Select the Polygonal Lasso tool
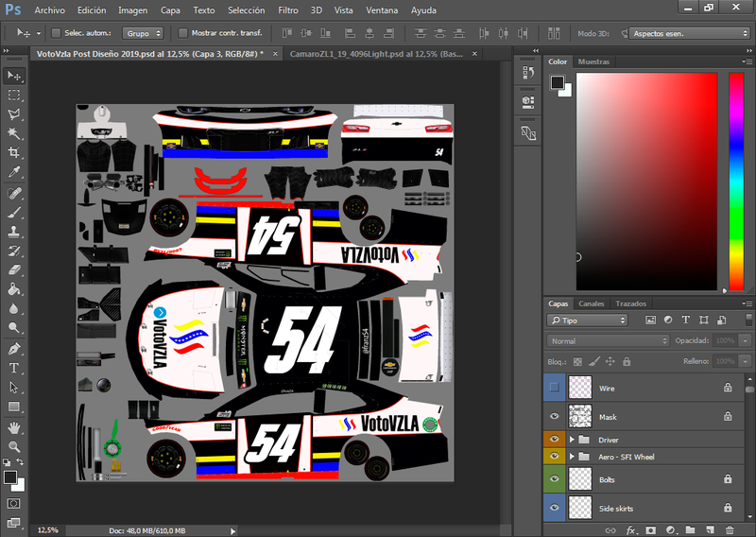The image size is (756, 537). (x=14, y=114)
